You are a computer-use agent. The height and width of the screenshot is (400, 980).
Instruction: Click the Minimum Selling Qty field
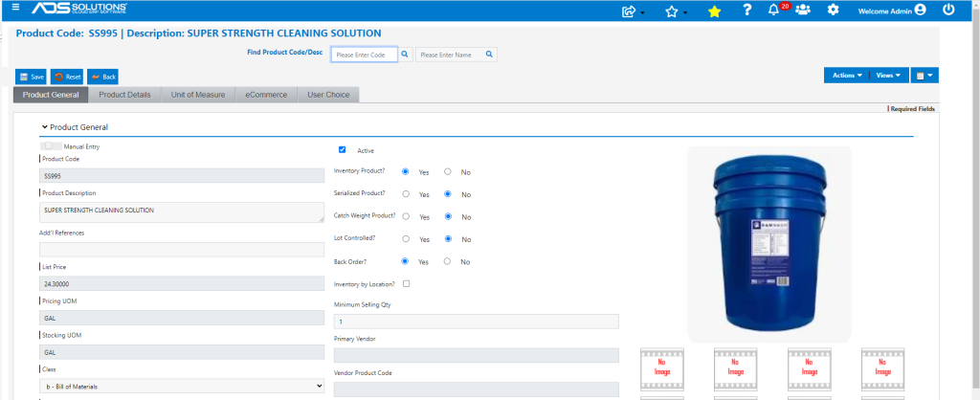click(x=477, y=322)
